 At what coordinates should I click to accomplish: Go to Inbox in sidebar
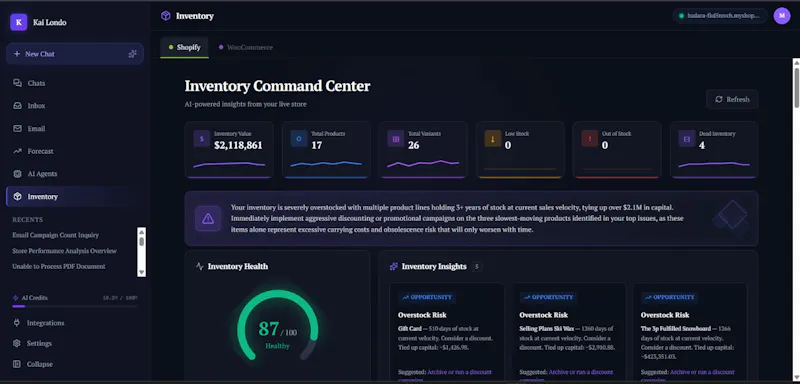74,106
